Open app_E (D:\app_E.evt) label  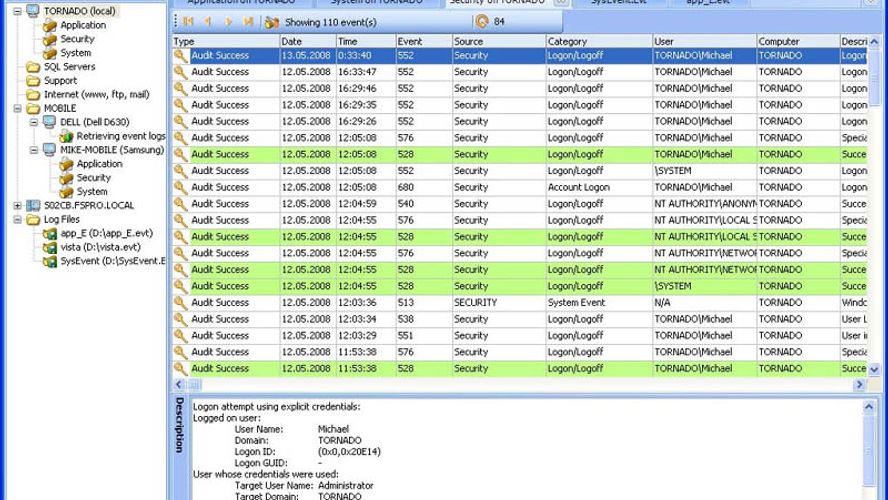[106, 233]
